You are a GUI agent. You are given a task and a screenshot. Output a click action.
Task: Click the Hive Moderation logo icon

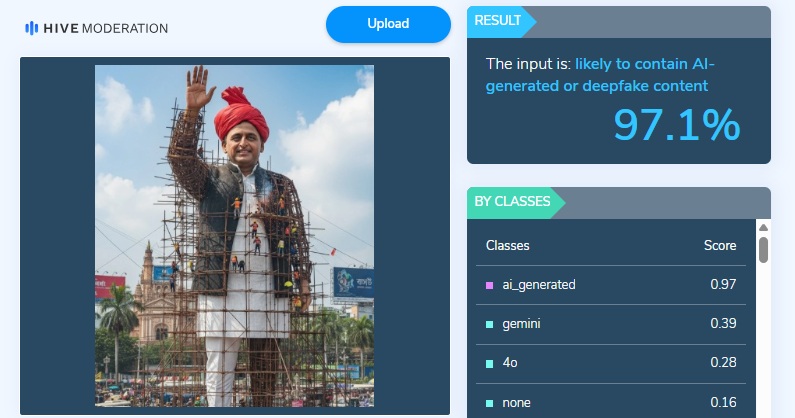tap(31, 28)
